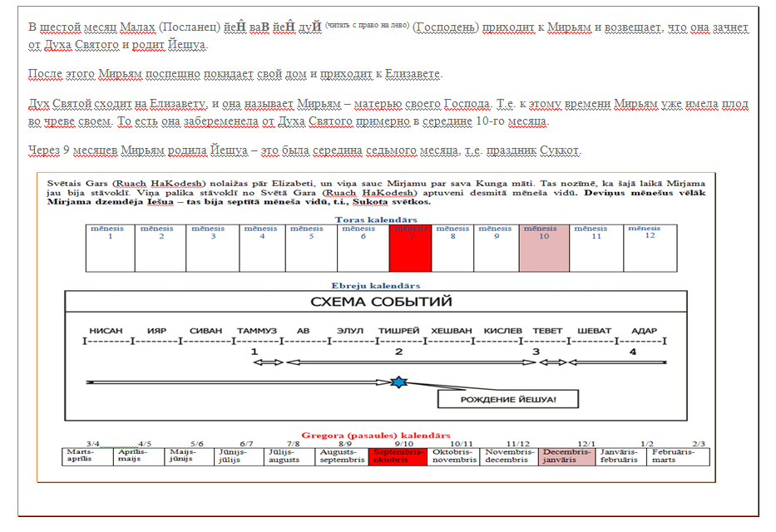
Task: Click the Gregora (pasaules) kalendārs heading
Action: click(373, 435)
